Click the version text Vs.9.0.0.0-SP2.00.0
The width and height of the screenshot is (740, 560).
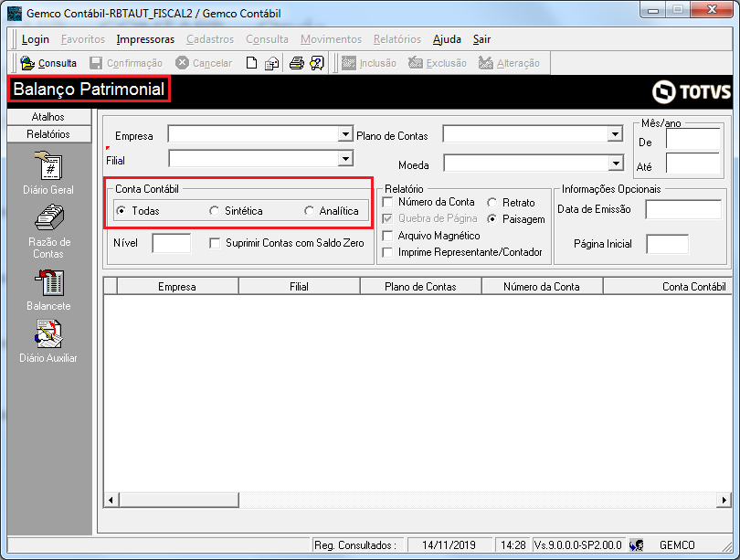(578, 545)
